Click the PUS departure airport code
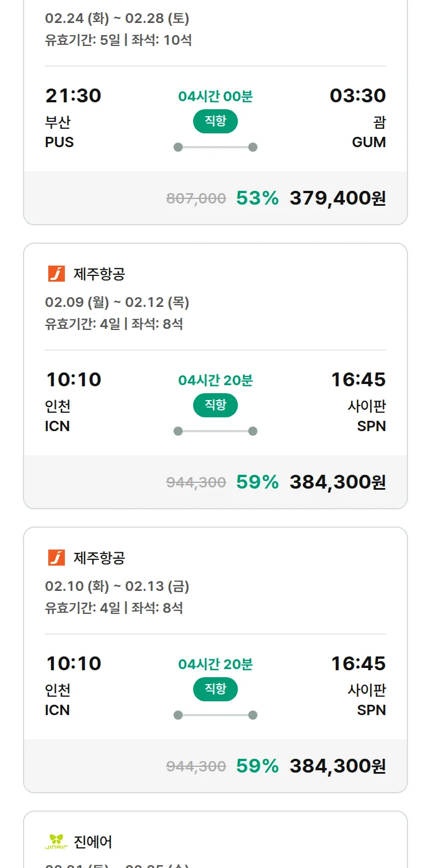Screen dimensions: 431x868 59,142
